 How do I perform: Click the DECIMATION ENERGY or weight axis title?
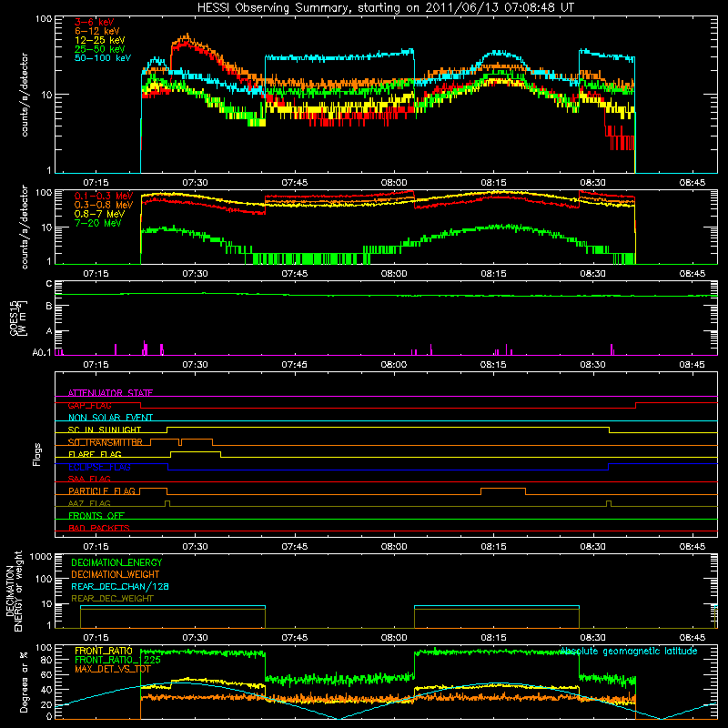(x=14, y=591)
